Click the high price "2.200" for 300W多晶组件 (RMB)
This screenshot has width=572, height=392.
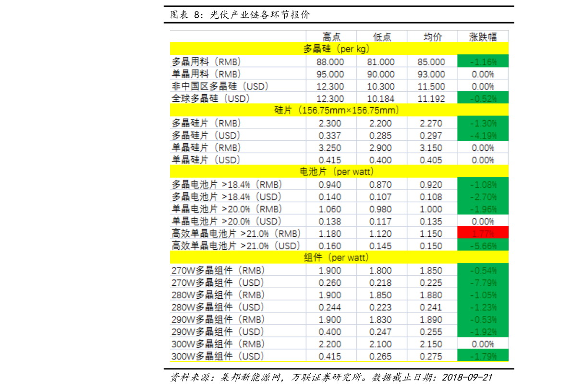click(330, 344)
